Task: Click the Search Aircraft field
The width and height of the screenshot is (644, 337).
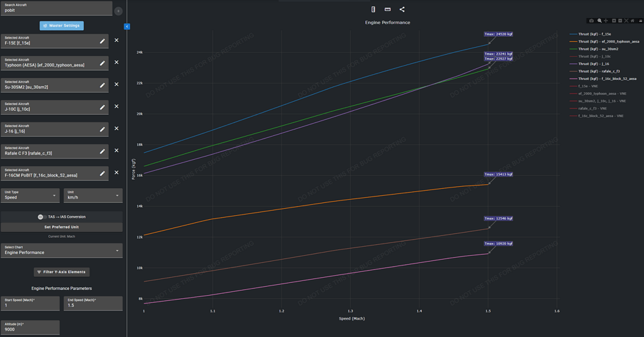Action: point(56,8)
